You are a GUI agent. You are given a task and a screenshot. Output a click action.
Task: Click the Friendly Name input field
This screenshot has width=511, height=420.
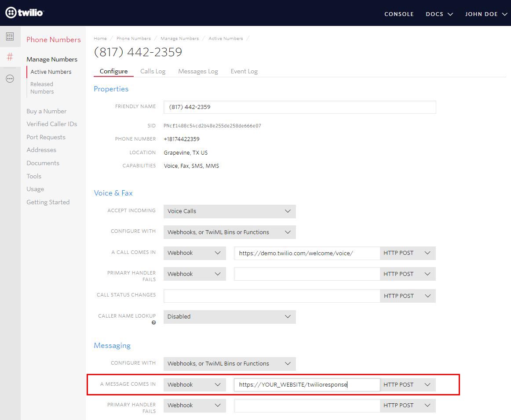[x=300, y=107]
